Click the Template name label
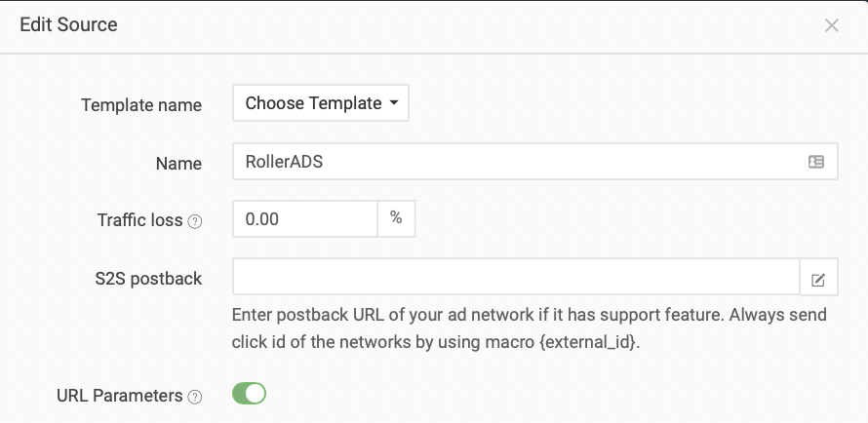 141,105
